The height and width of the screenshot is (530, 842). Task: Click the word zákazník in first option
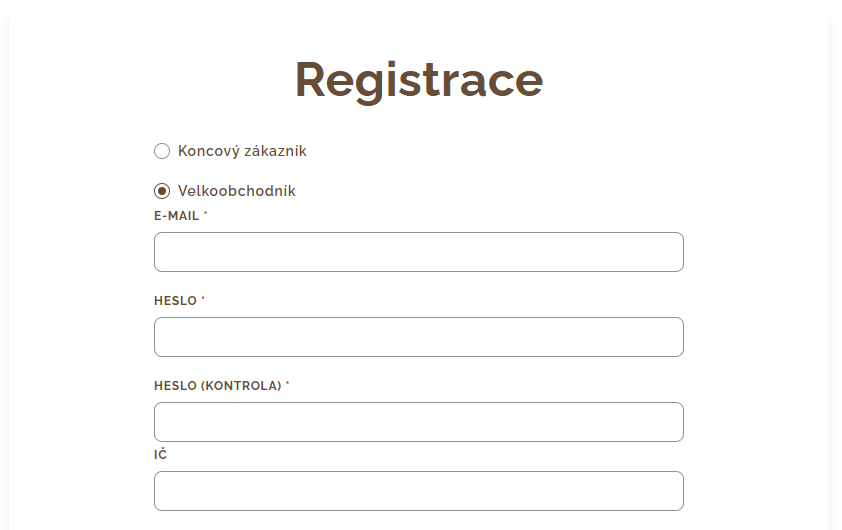(x=275, y=152)
